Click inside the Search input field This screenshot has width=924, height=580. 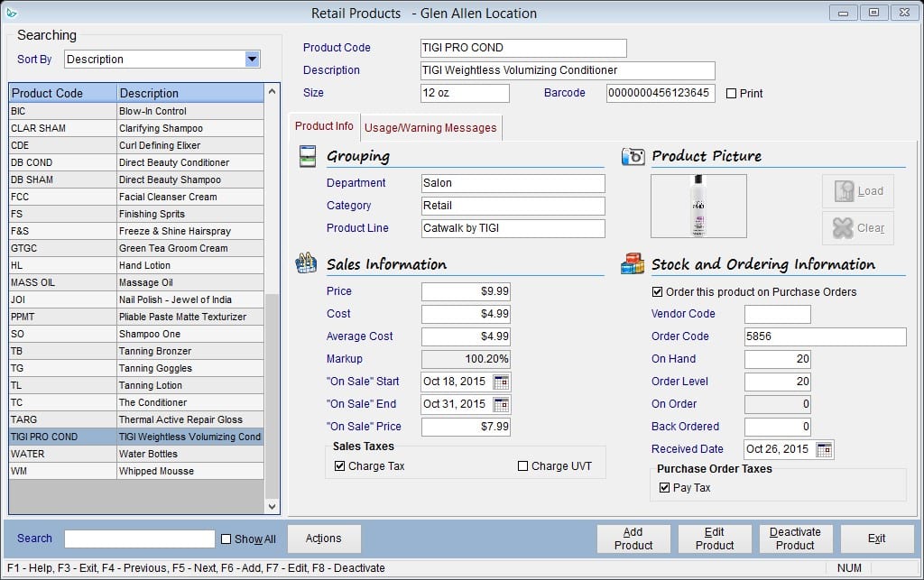click(138, 538)
